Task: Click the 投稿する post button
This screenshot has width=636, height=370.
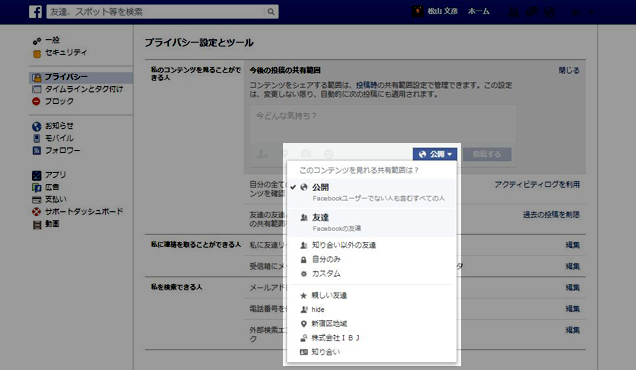Action: point(487,154)
